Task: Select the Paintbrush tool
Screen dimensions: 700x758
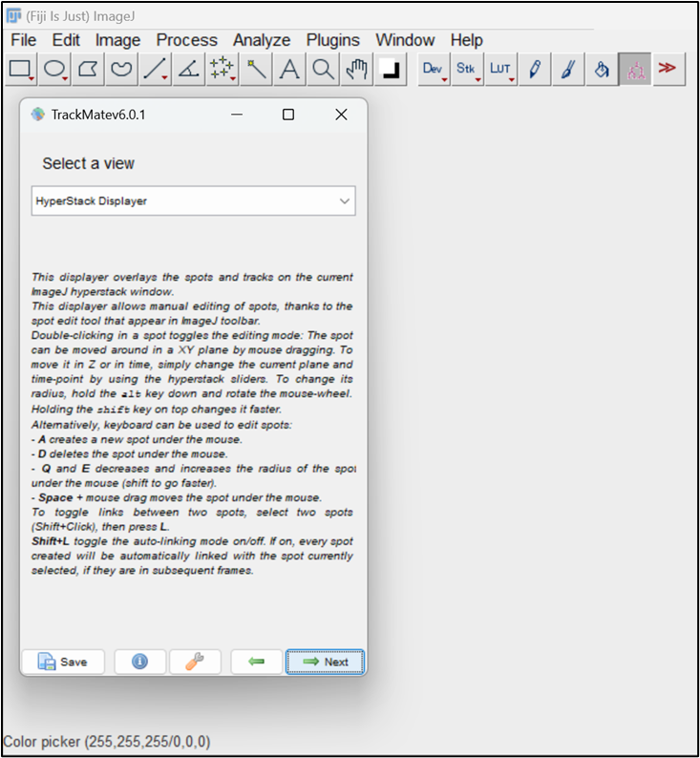Action: tap(568, 69)
